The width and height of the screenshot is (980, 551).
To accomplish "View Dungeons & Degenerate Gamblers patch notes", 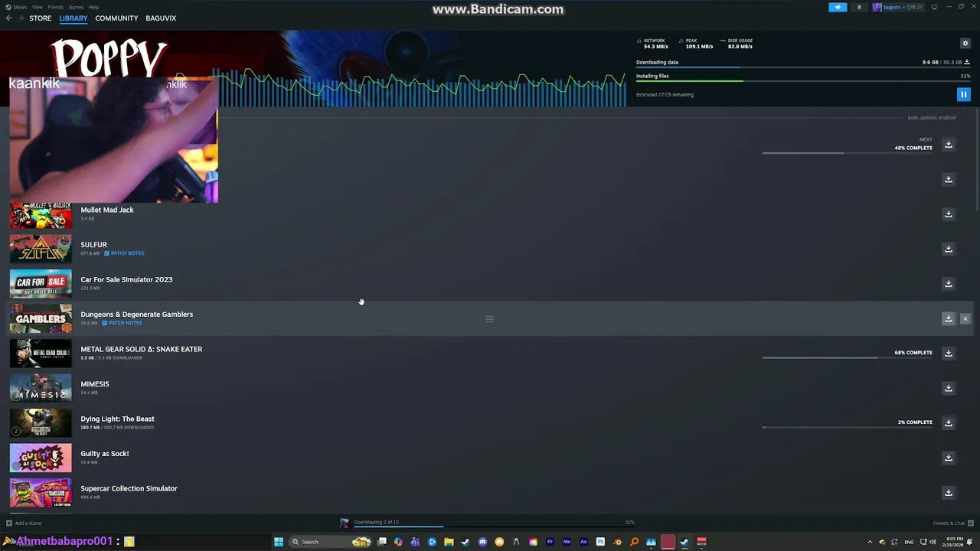I will pos(122,323).
